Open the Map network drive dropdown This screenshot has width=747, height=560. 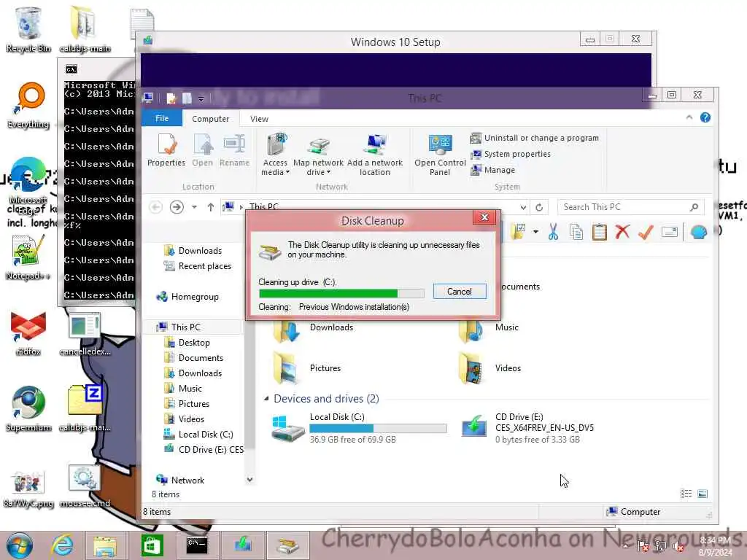(318, 172)
